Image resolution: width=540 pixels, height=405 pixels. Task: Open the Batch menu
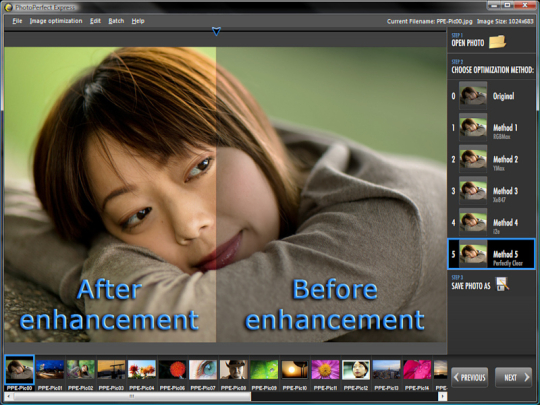116,21
